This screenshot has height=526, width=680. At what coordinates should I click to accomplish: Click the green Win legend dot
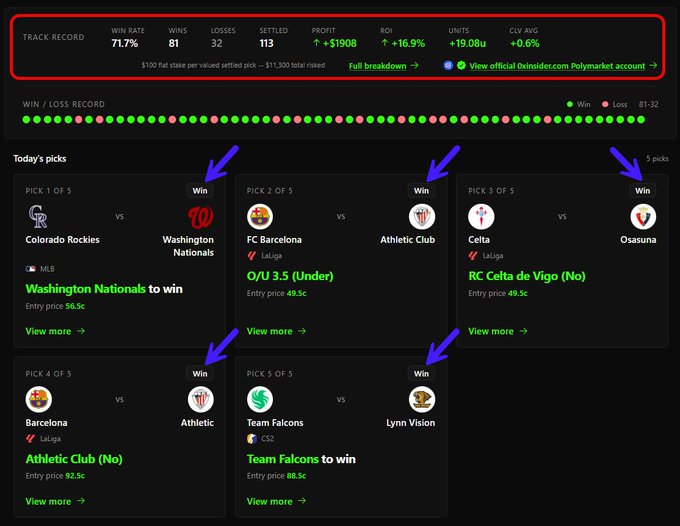click(570, 104)
